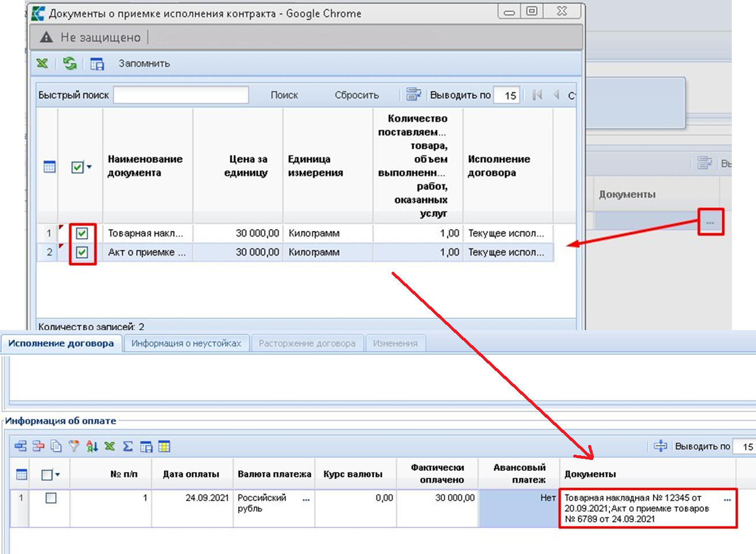
Task: Open yellow table columns settings icon
Action: point(164,446)
